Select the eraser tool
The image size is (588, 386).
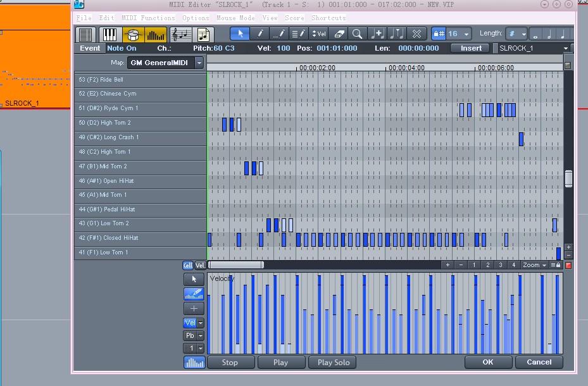(x=338, y=34)
